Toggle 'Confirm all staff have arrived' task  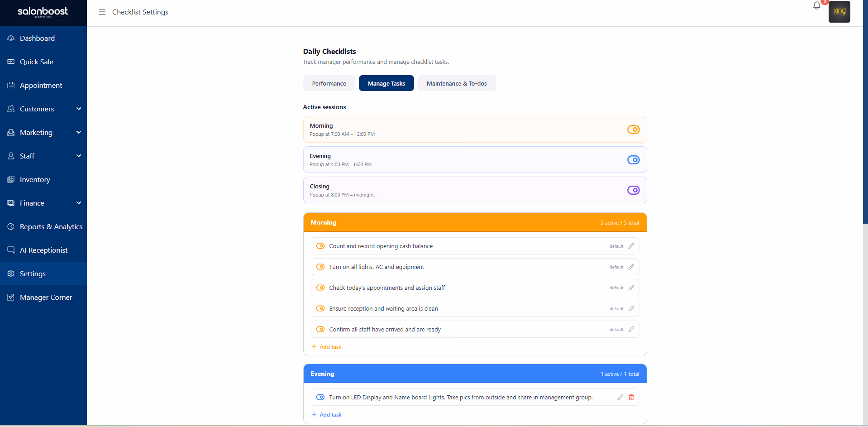320,329
